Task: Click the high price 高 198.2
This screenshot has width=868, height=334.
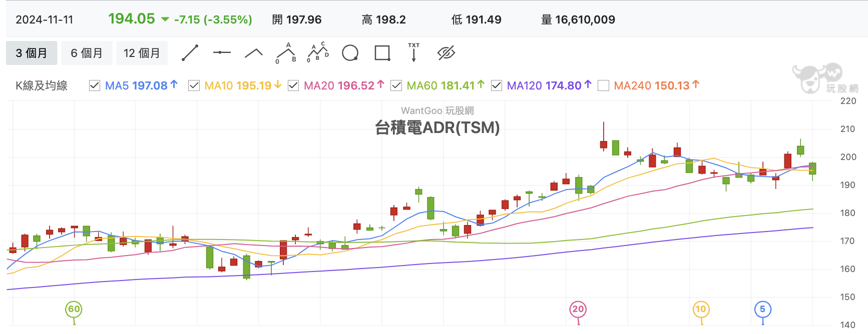Action: 384,19
